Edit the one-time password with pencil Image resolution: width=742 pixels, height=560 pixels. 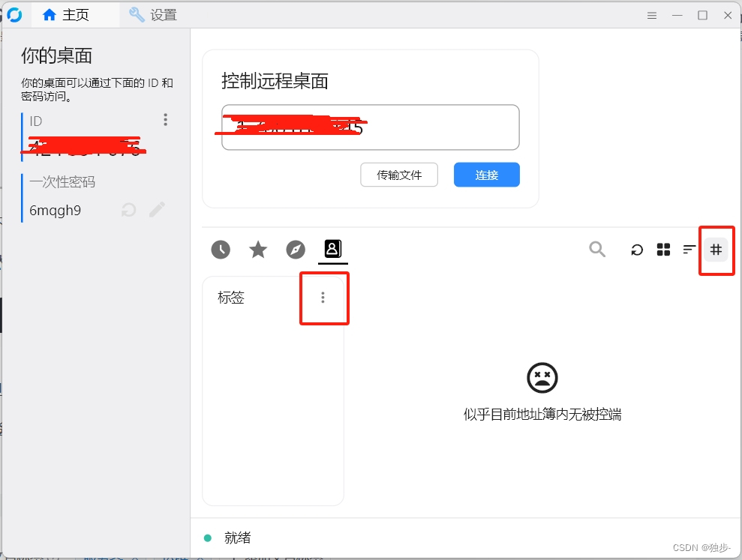157,209
